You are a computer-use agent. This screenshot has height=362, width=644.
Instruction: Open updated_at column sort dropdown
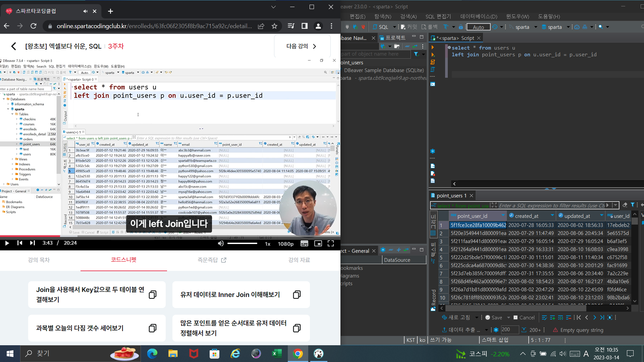601,216
